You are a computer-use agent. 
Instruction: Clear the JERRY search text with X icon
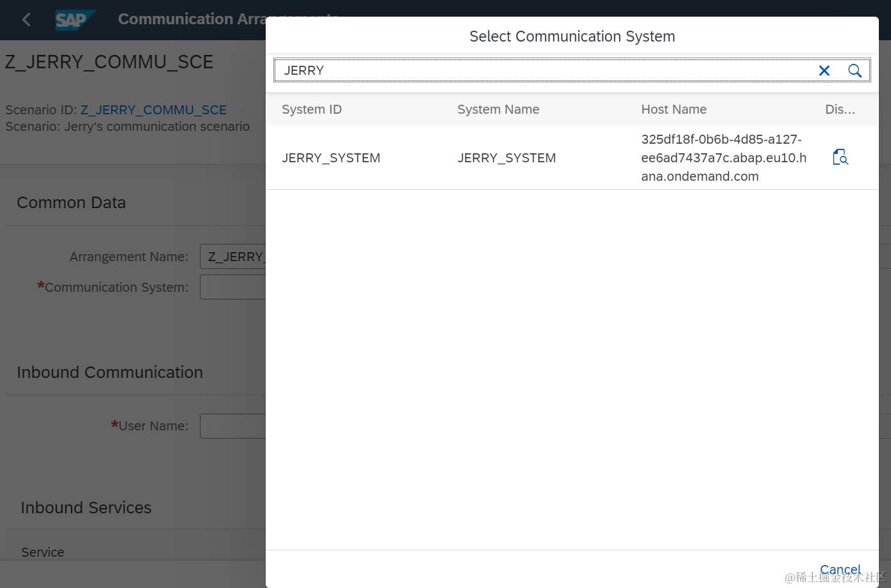pyautogui.click(x=824, y=71)
